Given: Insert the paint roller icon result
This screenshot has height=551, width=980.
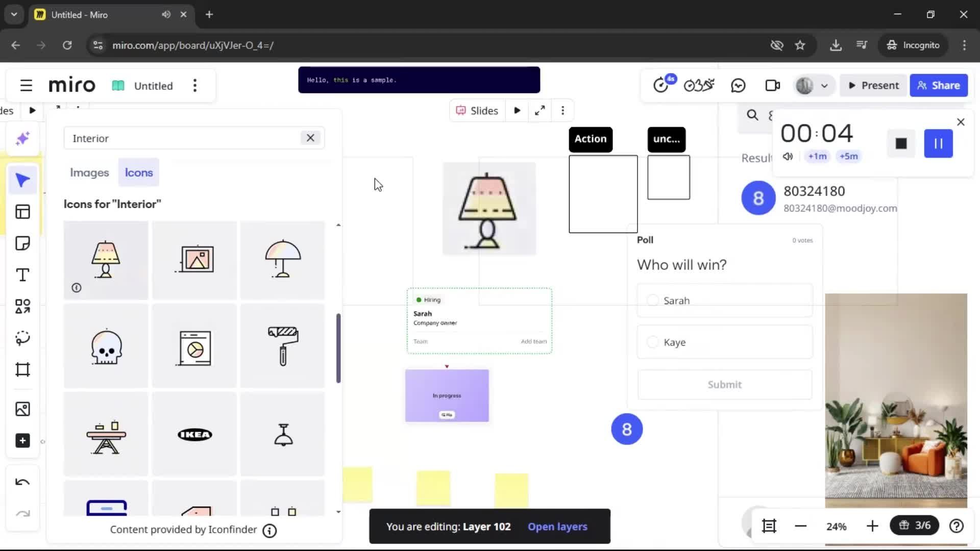Looking at the screenshot, I should [x=282, y=347].
